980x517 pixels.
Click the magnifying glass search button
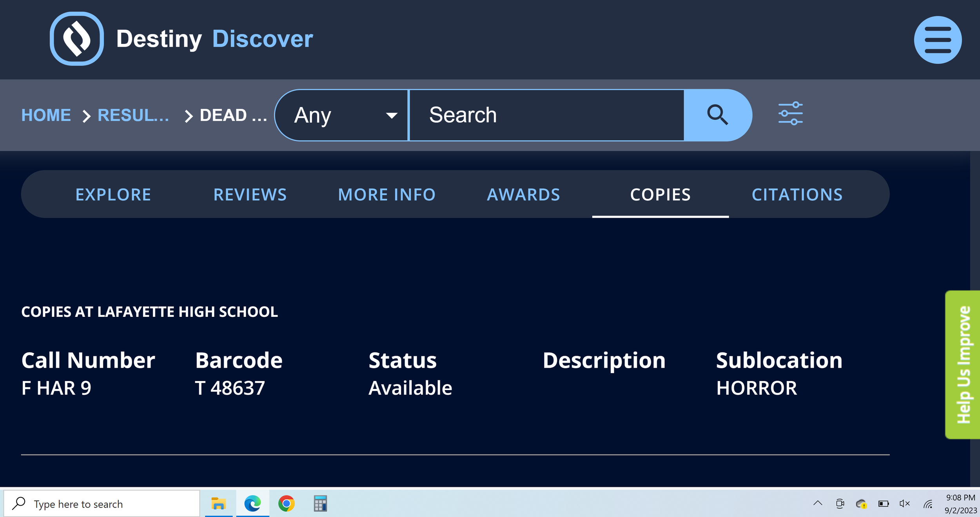point(717,115)
